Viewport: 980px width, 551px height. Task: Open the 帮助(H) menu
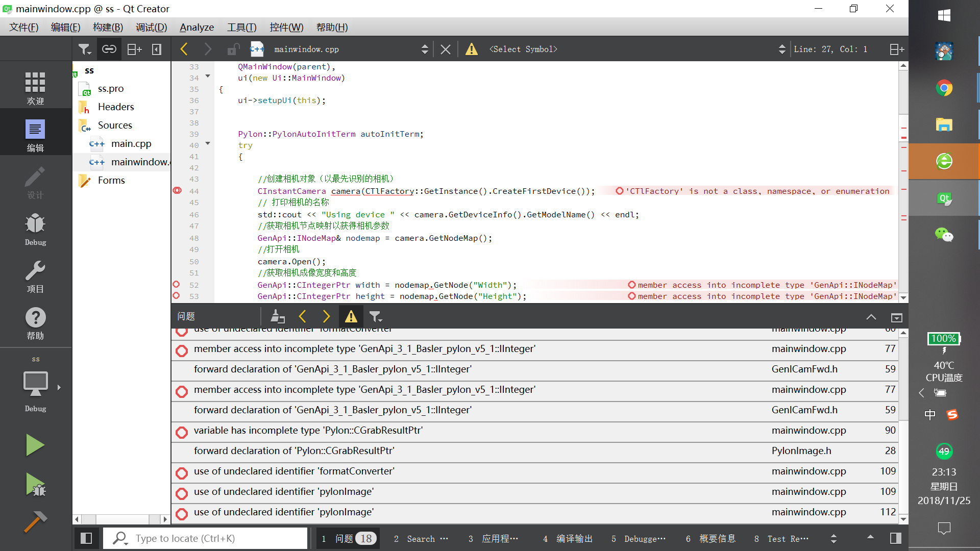coord(332,27)
